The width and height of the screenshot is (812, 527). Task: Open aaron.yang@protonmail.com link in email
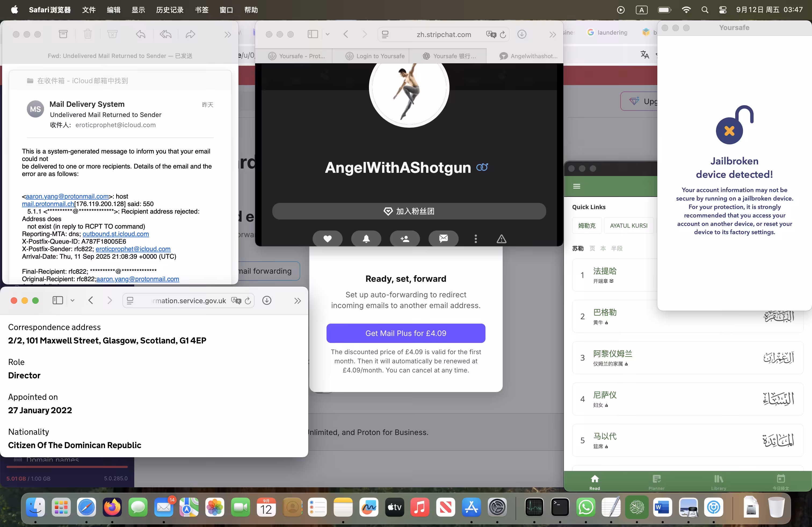(67, 196)
